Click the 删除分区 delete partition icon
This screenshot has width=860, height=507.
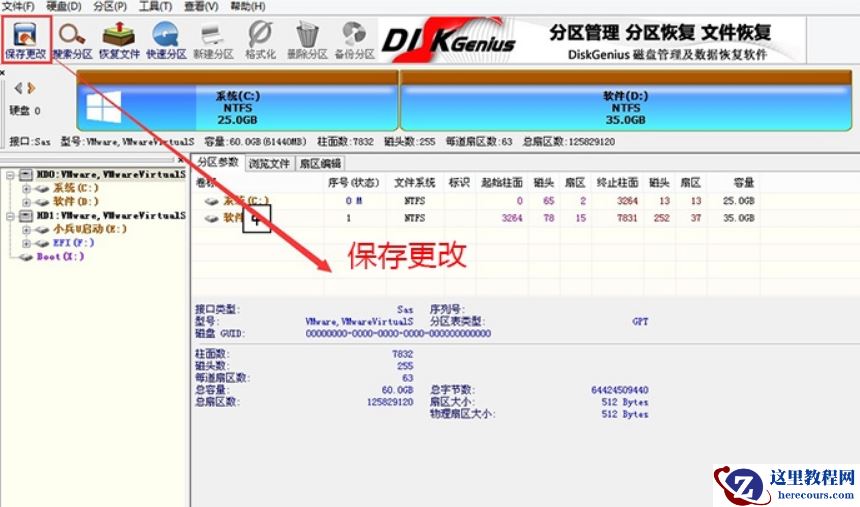coord(307,40)
